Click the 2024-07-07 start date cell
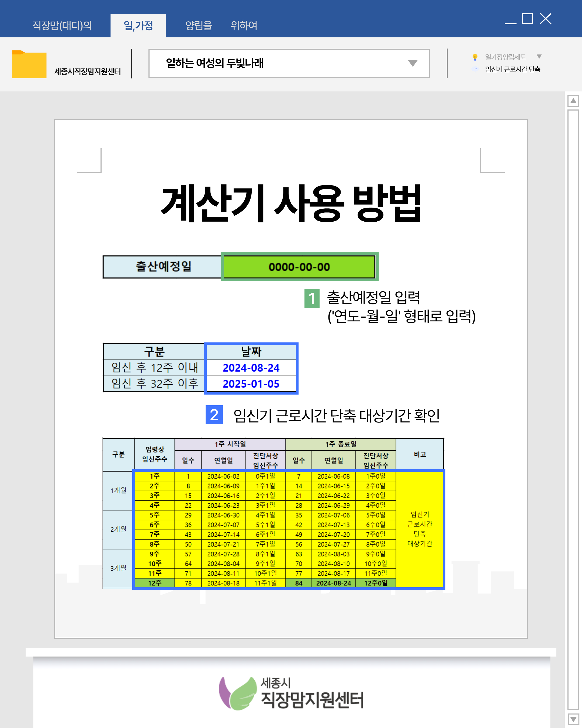Viewport: 582px width, 728px height. [223, 525]
